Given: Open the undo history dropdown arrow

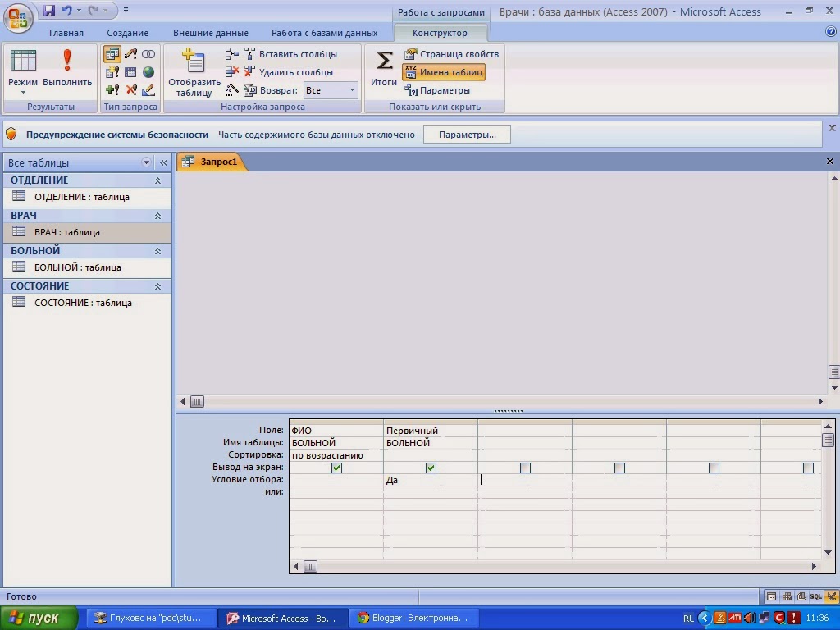Looking at the screenshot, I should coord(79,10).
